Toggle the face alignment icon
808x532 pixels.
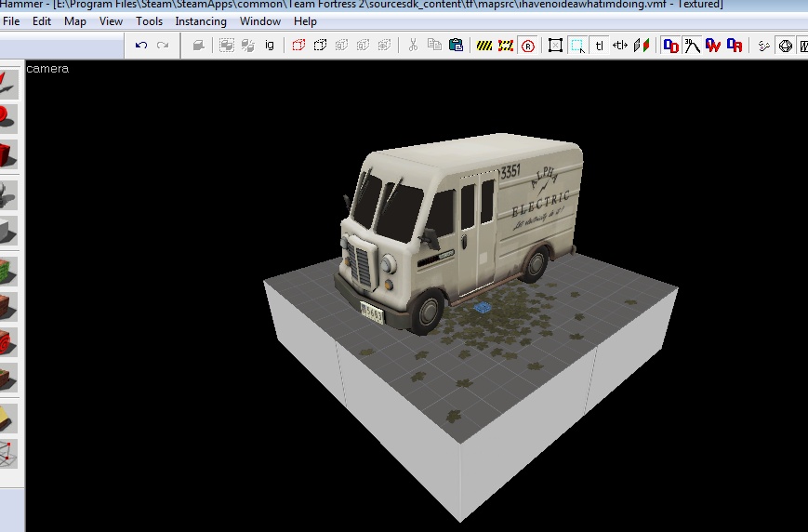click(642, 46)
